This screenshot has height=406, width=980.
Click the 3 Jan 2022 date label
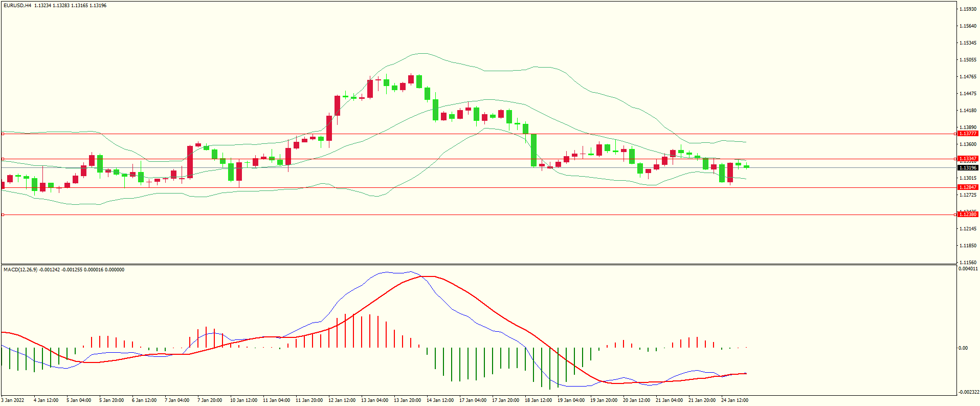(x=13, y=400)
